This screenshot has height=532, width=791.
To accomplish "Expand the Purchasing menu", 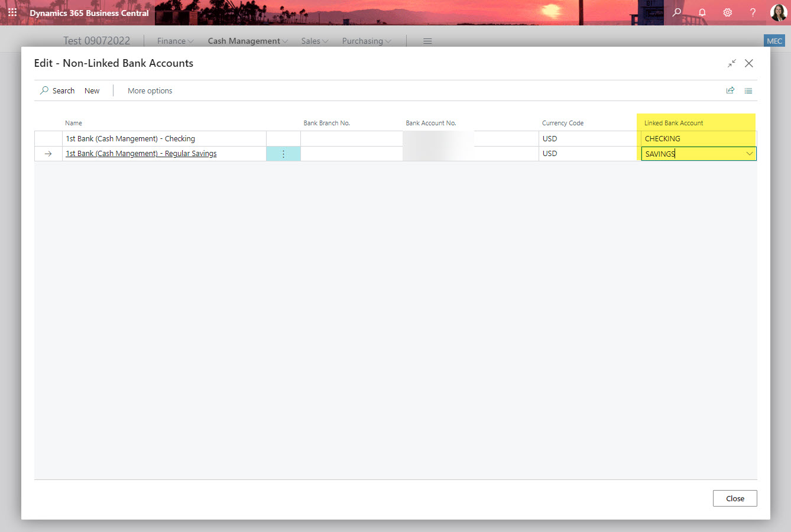I will point(367,41).
